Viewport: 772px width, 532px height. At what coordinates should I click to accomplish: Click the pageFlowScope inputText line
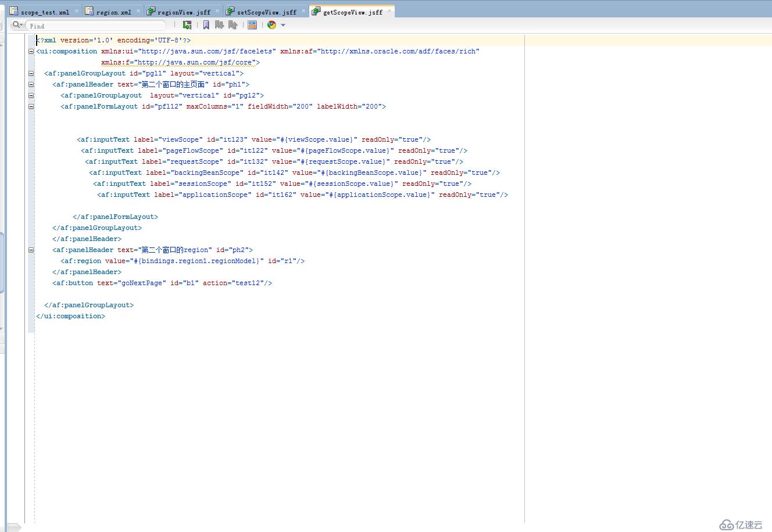pos(274,150)
